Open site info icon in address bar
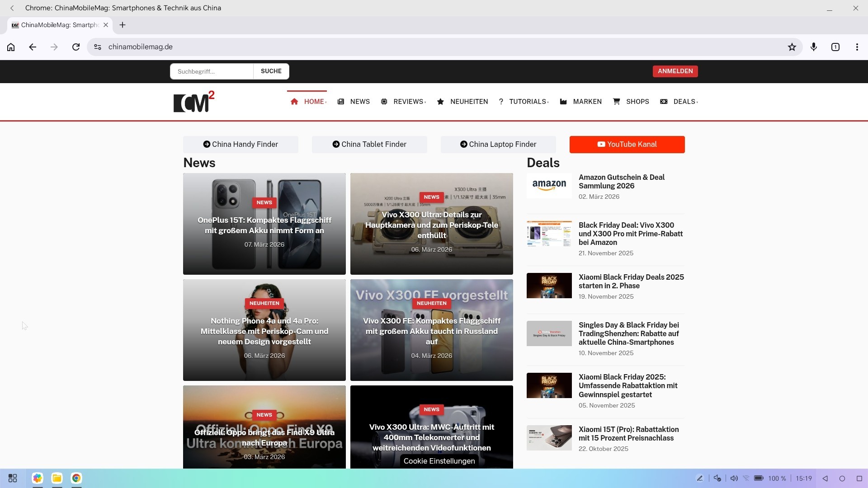Image resolution: width=868 pixels, height=488 pixels. click(97, 47)
